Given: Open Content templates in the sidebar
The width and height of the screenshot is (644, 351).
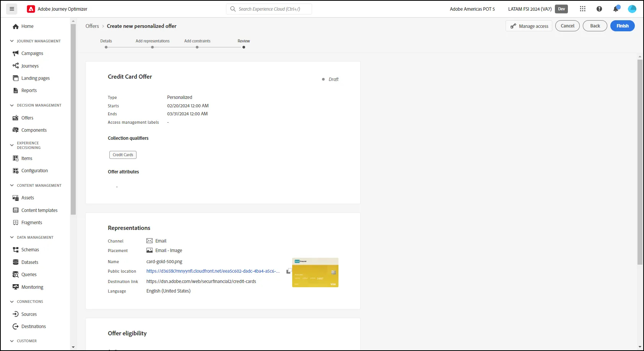Looking at the screenshot, I should pyautogui.click(x=35, y=210).
